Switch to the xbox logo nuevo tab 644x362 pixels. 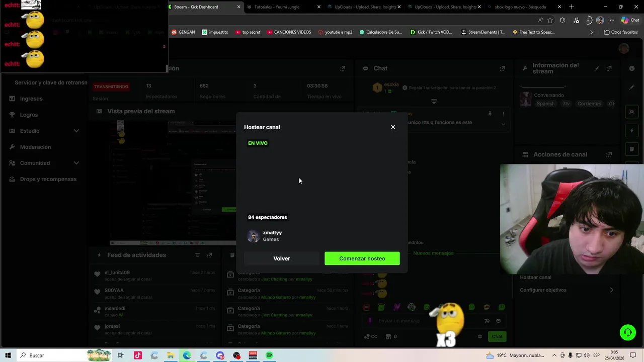(x=524, y=7)
